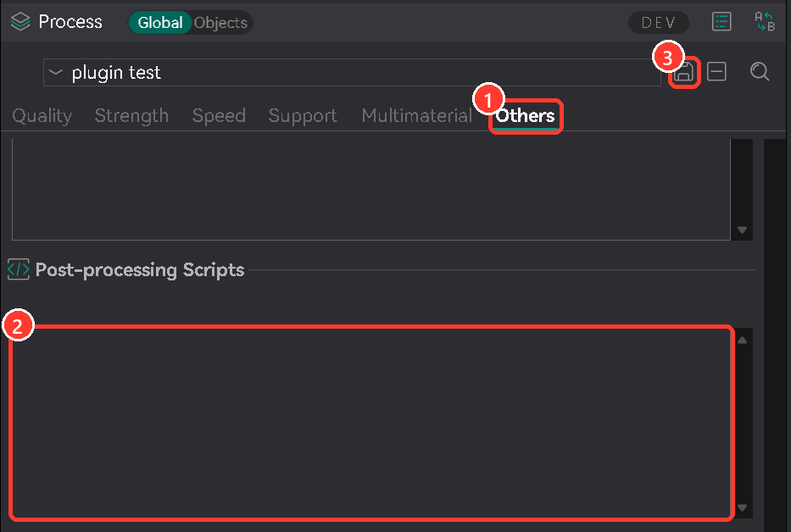This screenshot has width=791, height=532.
Task: Click the Process panel title
Action: coord(70,22)
